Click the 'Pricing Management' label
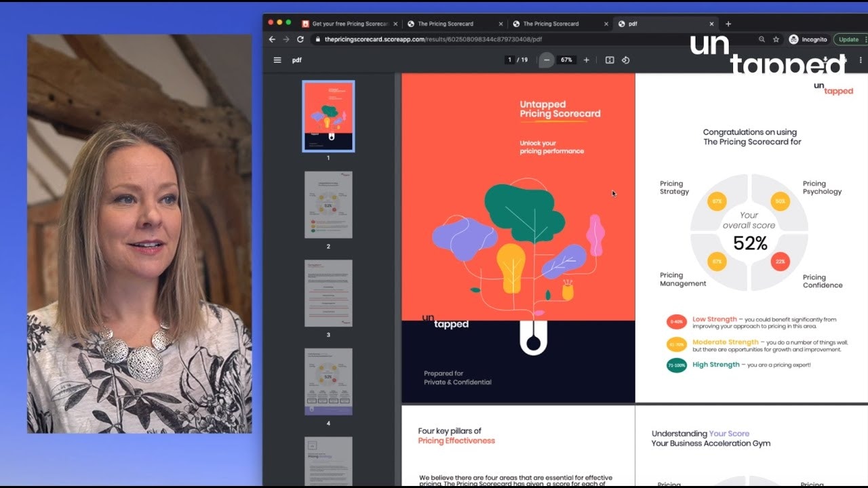 point(683,279)
